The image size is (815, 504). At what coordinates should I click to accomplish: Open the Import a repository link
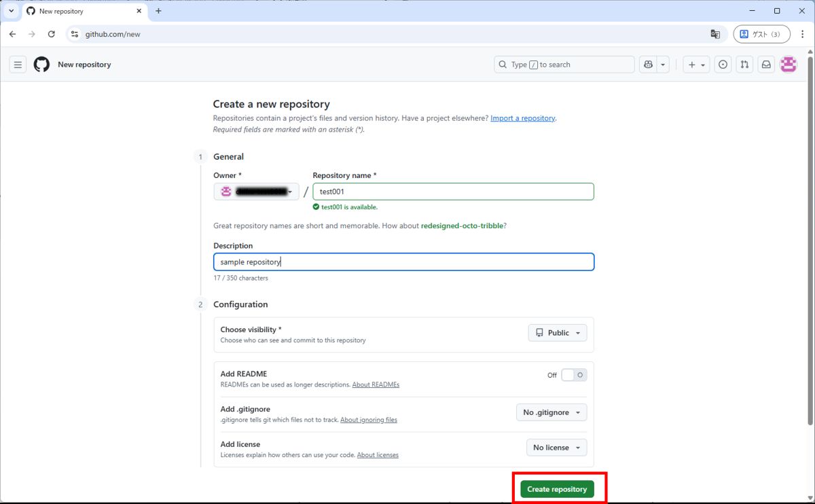coord(522,118)
